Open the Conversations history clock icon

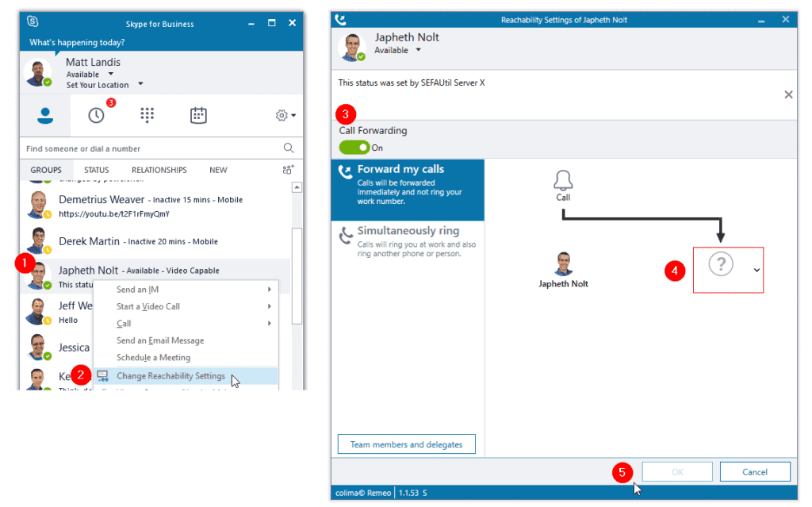pyautogui.click(x=96, y=116)
